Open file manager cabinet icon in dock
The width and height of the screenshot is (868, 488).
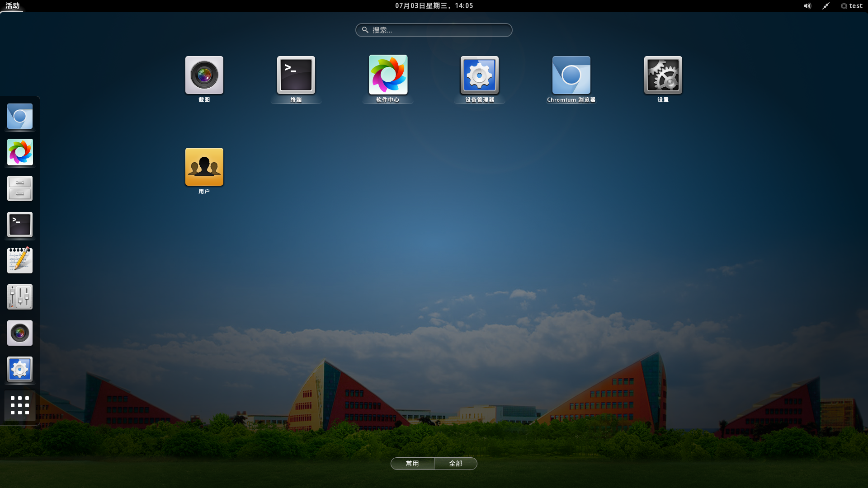[20, 188]
